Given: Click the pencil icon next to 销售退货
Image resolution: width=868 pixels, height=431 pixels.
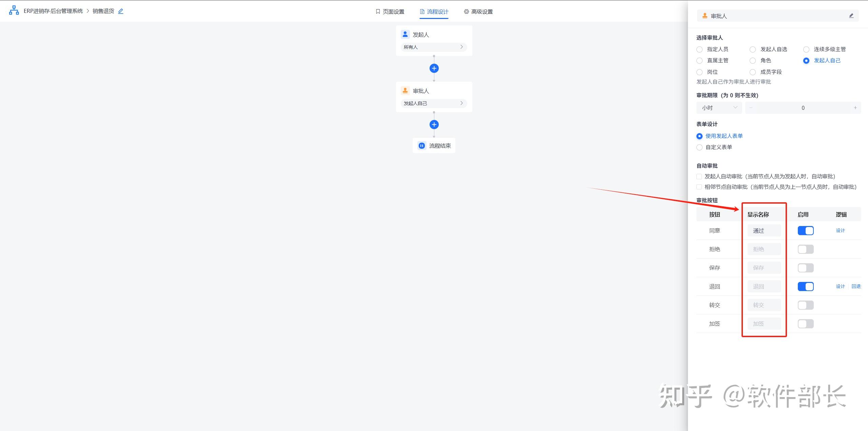Looking at the screenshot, I should [x=121, y=11].
